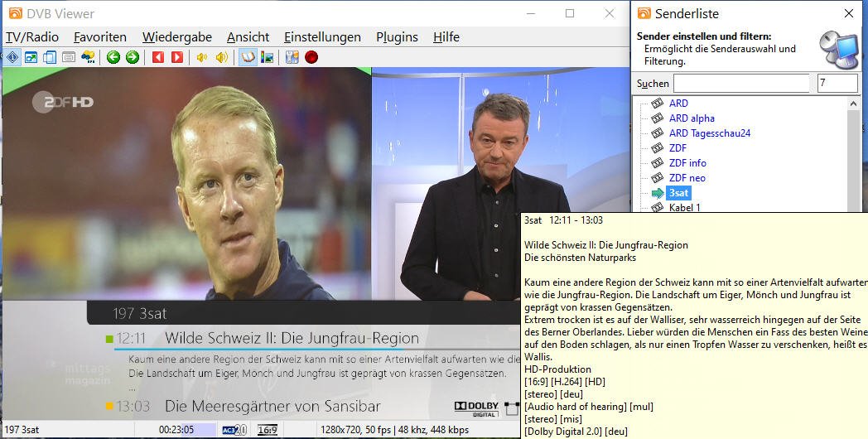
Task: Click the 16:9 aspect ratio indicator in the status bar
Action: (x=267, y=430)
